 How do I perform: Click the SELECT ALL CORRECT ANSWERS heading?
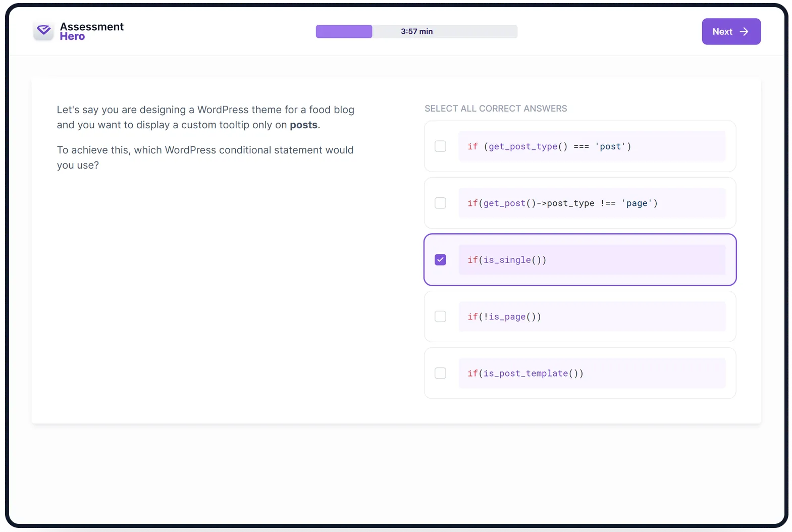pyautogui.click(x=496, y=109)
